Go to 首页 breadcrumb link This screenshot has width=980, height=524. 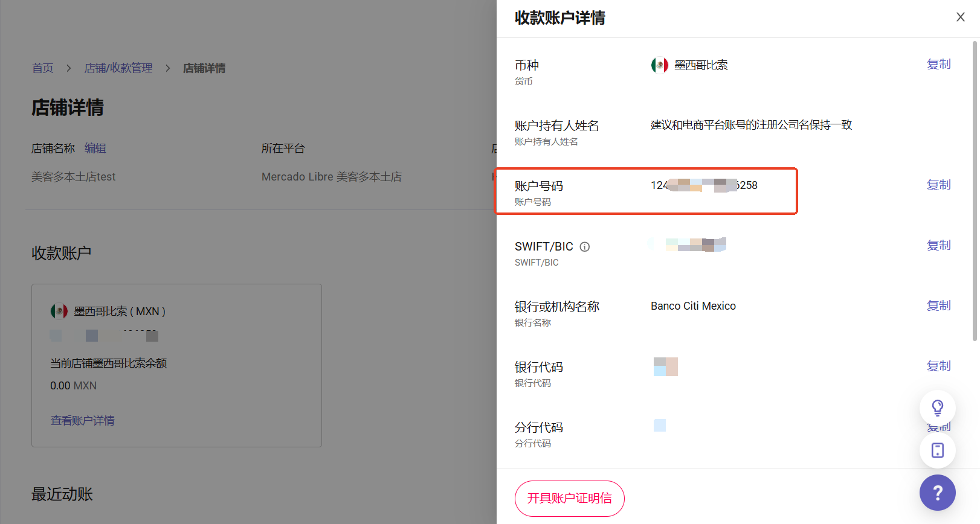(x=42, y=68)
